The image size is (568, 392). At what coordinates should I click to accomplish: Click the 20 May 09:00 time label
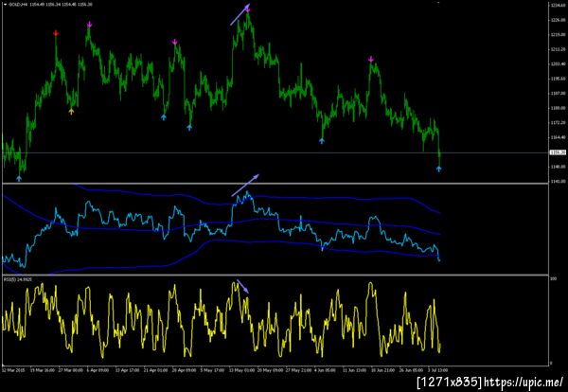(270, 370)
